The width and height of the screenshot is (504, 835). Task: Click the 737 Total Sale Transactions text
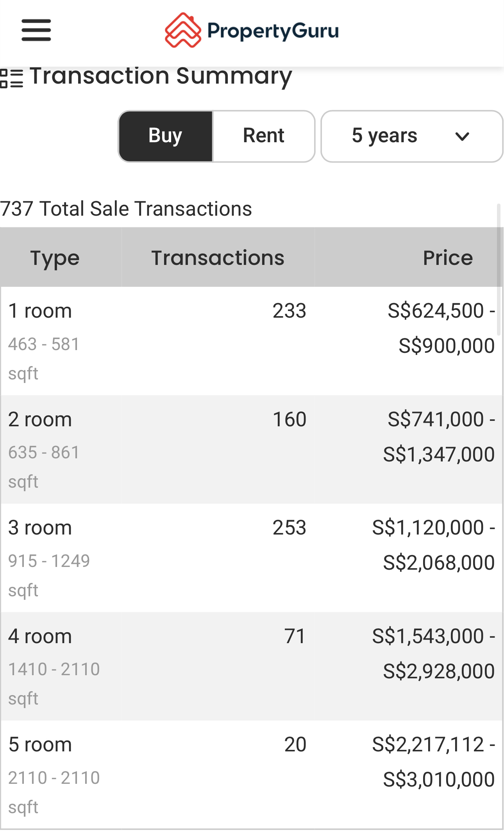point(126,209)
